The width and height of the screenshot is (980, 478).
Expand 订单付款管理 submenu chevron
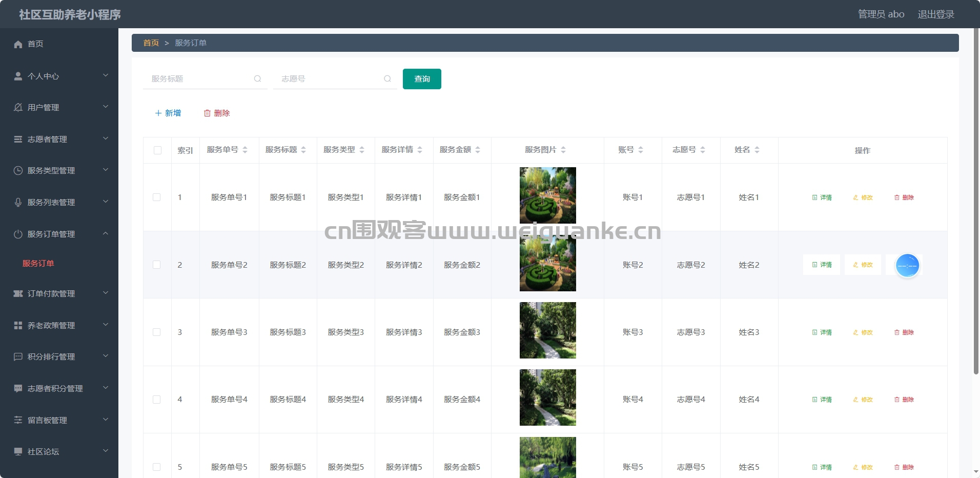coord(106,293)
